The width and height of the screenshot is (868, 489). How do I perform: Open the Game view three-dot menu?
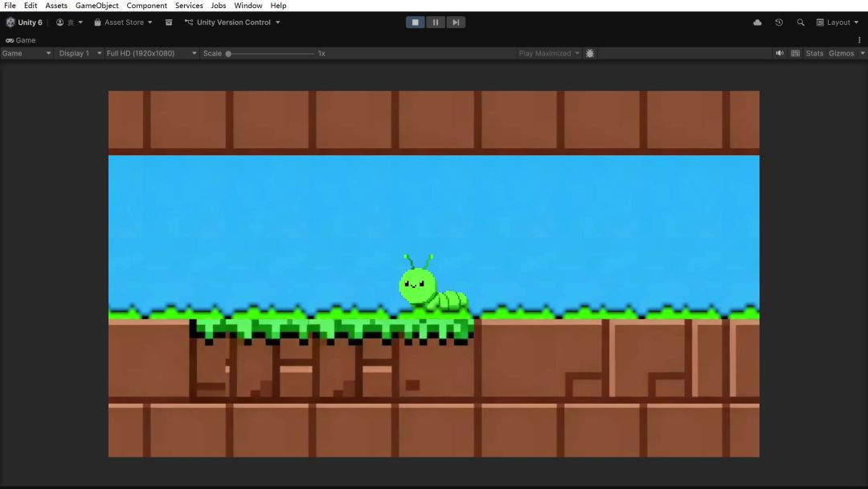tap(859, 40)
